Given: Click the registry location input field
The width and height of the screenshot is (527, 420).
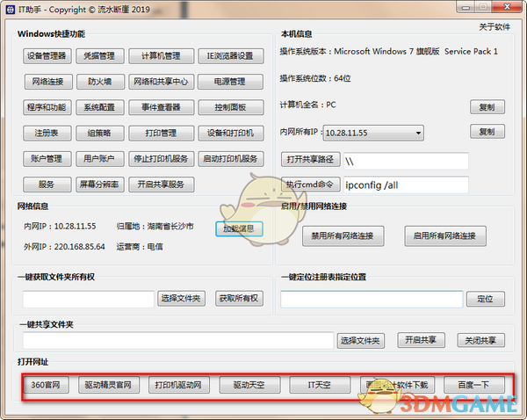Looking at the screenshot, I should coord(372,299).
